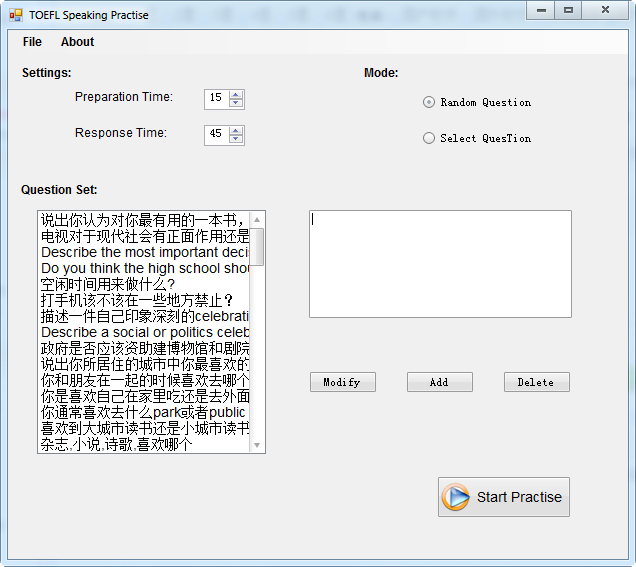Click the question list scroll up arrow
This screenshot has height=567, width=636.
(x=257, y=220)
